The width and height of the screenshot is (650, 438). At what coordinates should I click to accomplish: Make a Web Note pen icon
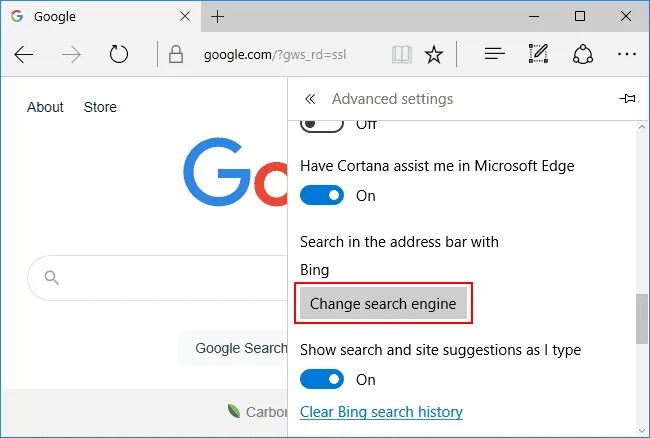539,54
